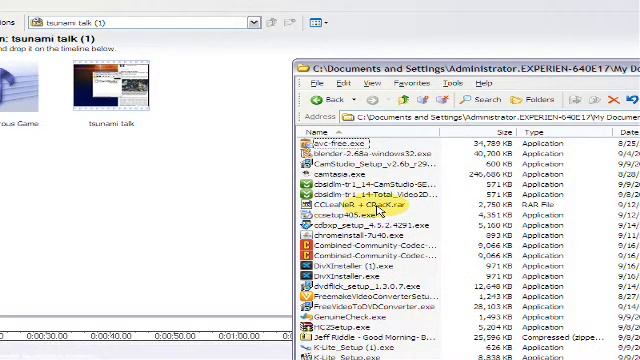Open the Back button history dropdown arrow
The height and width of the screenshot is (360, 640).
tap(354, 100)
